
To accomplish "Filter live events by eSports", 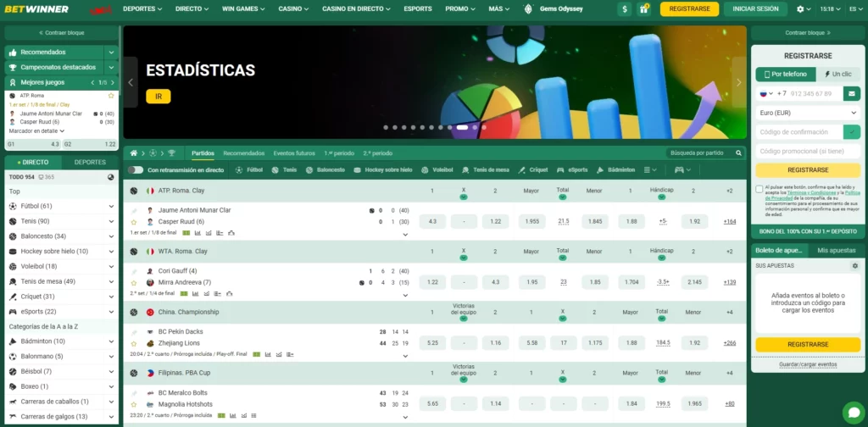I will click(572, 169).
